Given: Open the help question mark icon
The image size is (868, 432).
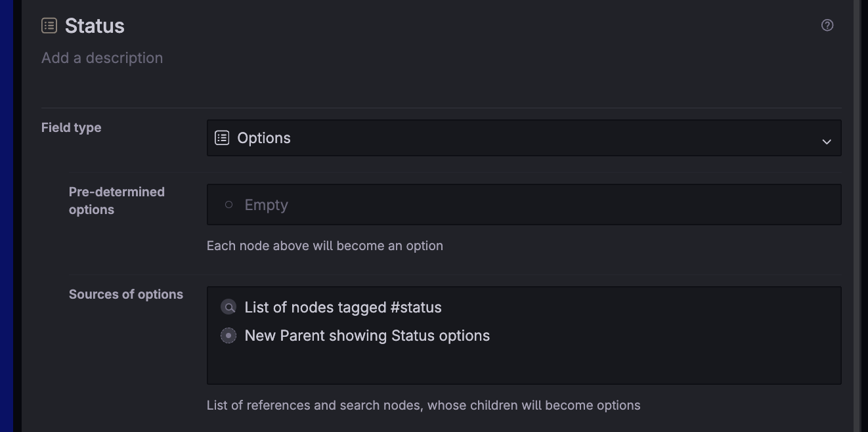Looking at the screenshot, I should click(827, 25).
